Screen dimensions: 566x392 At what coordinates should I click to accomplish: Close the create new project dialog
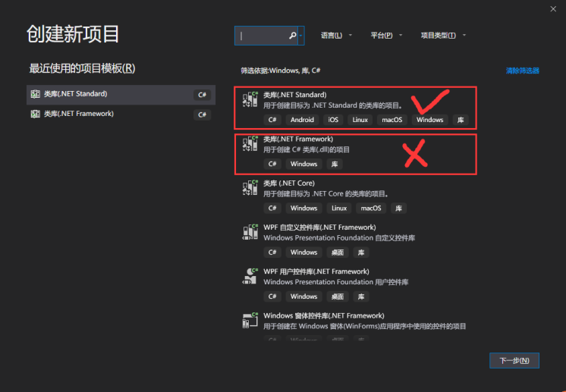coord(553,9)
